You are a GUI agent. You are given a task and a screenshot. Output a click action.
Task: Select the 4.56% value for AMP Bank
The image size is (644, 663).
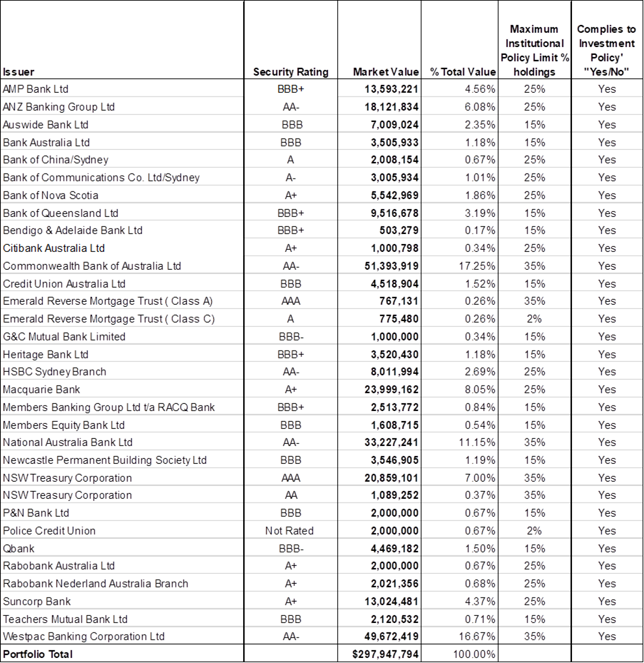point(480,89)
